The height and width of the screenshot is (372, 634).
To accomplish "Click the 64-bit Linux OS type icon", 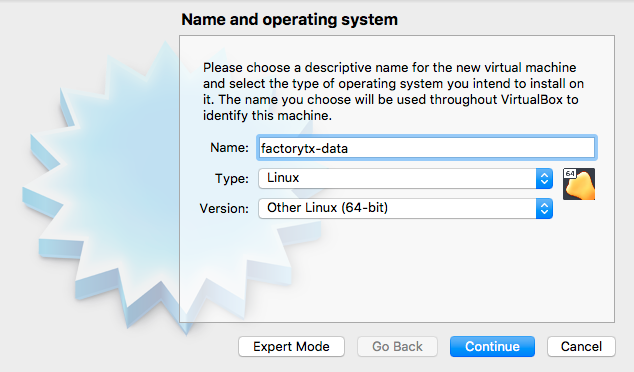I will pyautogui.click(x=579, y=184).
